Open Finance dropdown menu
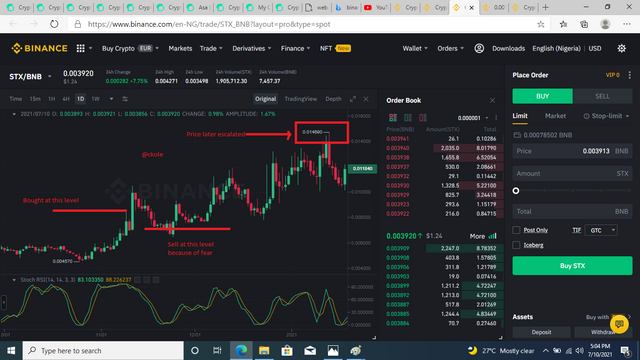 tap(295, 48)
